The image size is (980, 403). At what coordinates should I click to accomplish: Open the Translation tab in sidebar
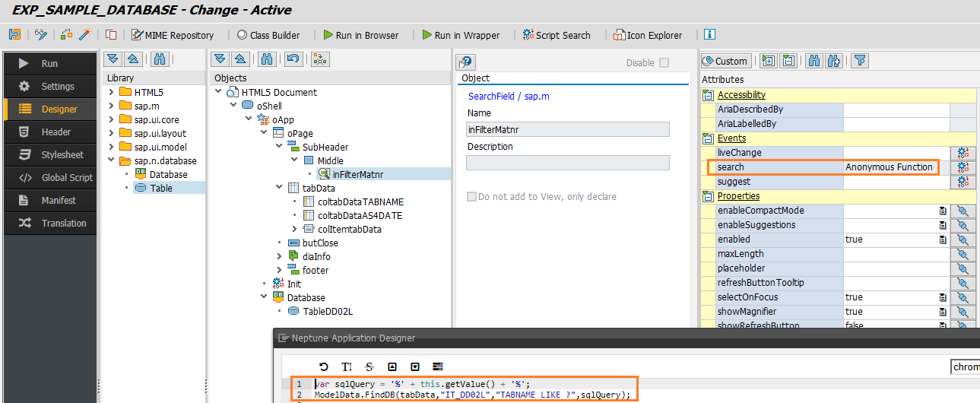[50, 224]
